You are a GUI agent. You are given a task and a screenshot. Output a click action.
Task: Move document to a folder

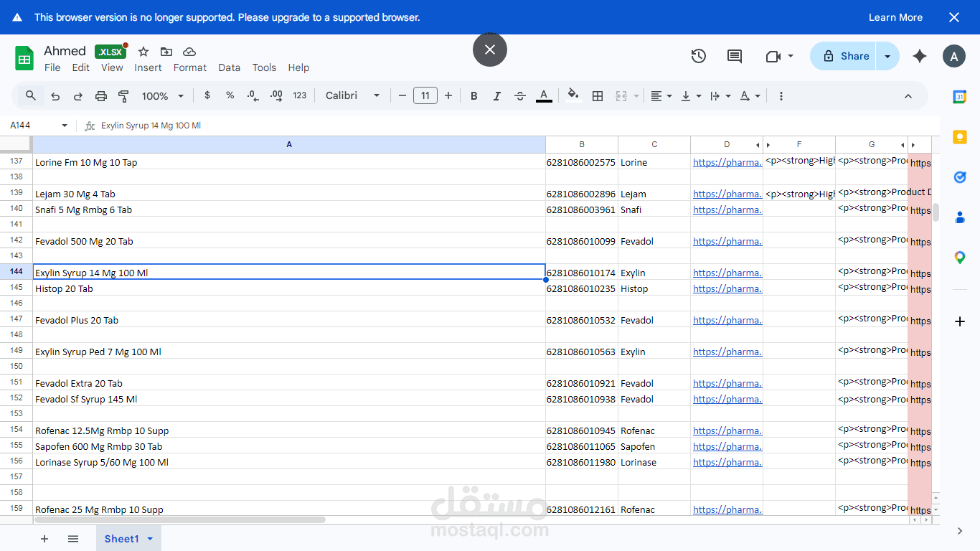click(x=166, y=52)
